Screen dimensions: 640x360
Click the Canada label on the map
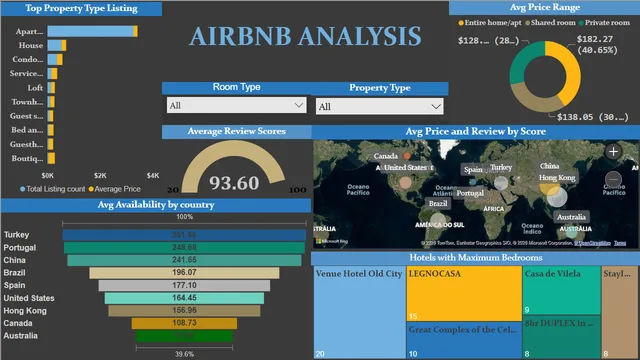tap(385, 156)
